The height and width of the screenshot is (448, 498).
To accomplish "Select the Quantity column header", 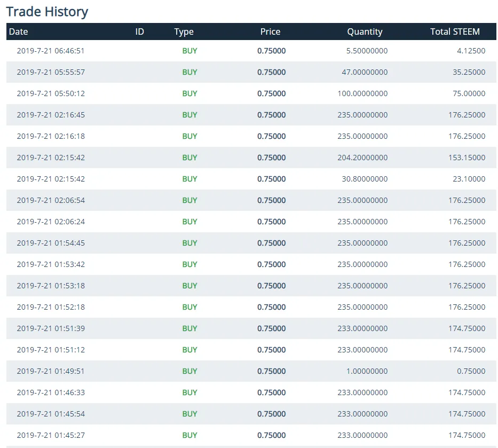I will pyautogui.click(x=365, y=32).
